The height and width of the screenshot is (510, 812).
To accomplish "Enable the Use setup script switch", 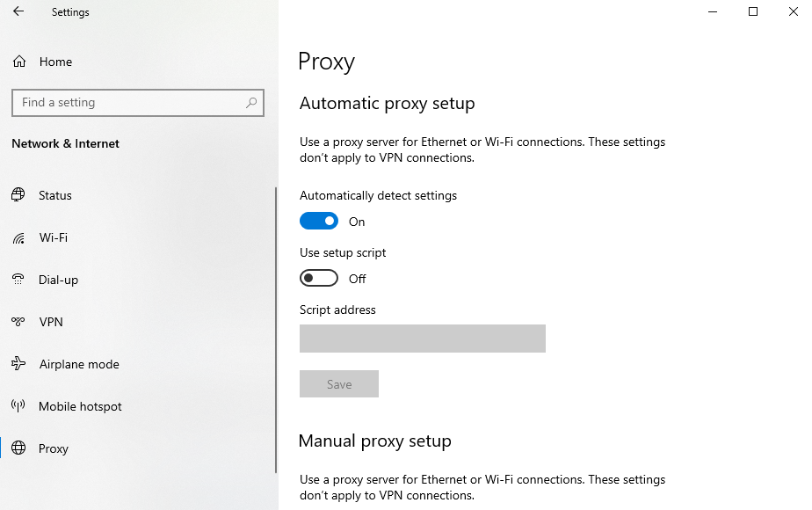I will tap(319, 277).
